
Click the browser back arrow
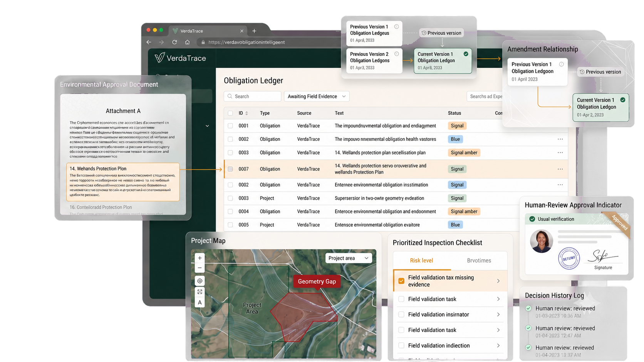point(149,42)
